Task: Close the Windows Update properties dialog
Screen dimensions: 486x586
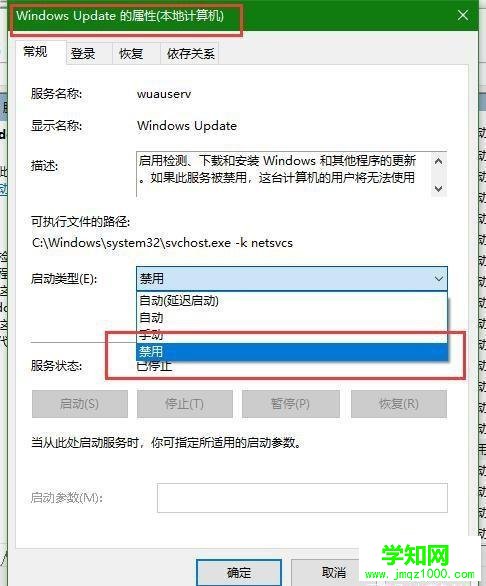Action: pyautogui.click(x=462, y=15)
